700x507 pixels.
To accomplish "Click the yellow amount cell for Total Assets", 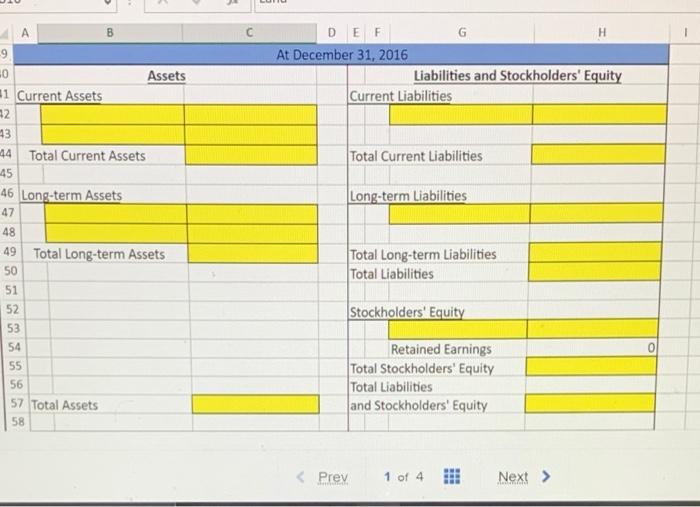I will [255, 404].
